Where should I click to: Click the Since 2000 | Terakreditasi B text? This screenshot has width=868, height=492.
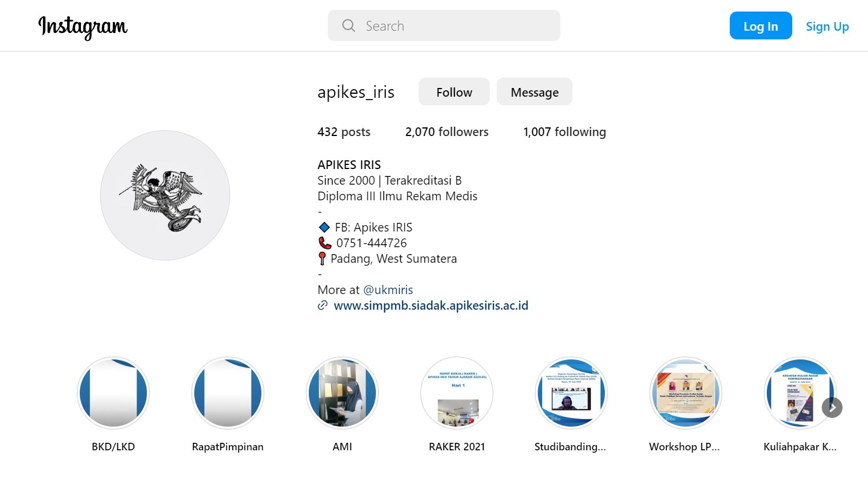(389, 181)
